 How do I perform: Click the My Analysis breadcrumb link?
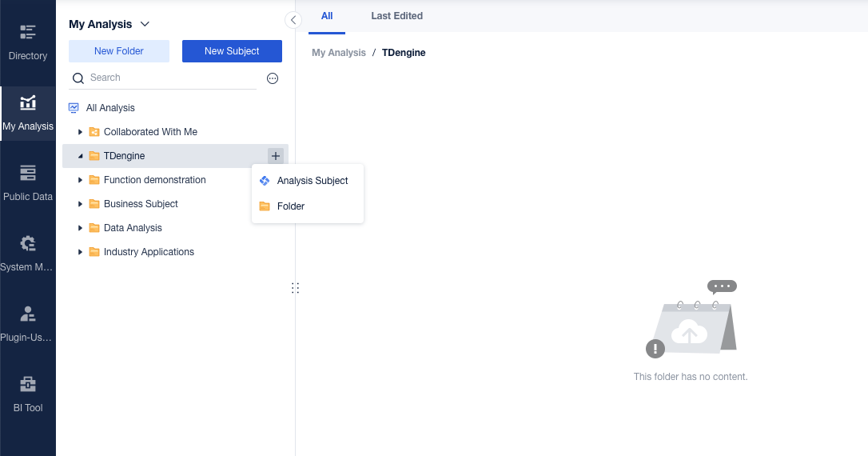click(339, 53)
